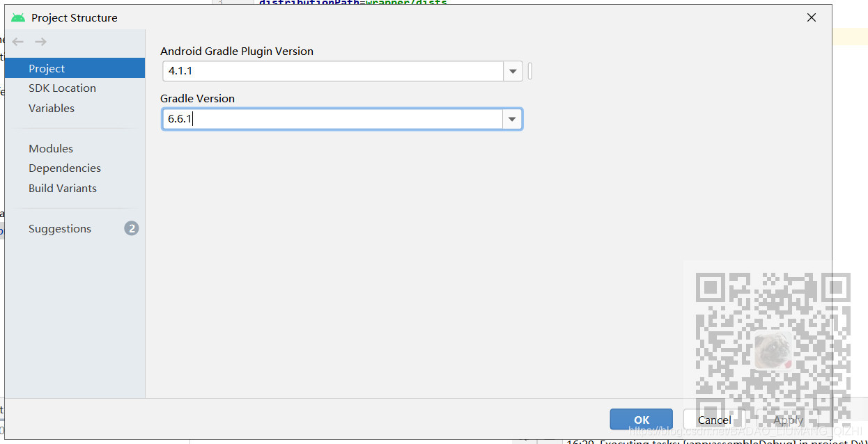The height and width of the screenshot is (444, 868).
Task: Click the Cancel button
Action: coord(713,419)
